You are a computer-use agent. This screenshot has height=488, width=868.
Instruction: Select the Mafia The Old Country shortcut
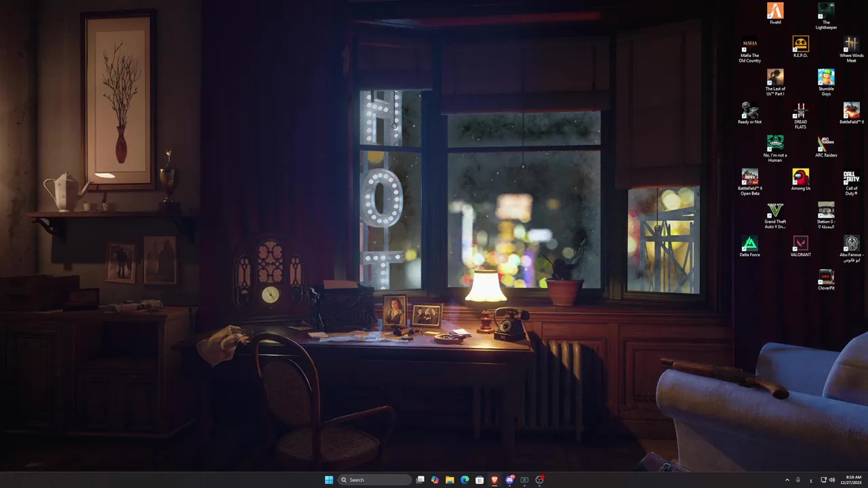[x=749, y=49]
